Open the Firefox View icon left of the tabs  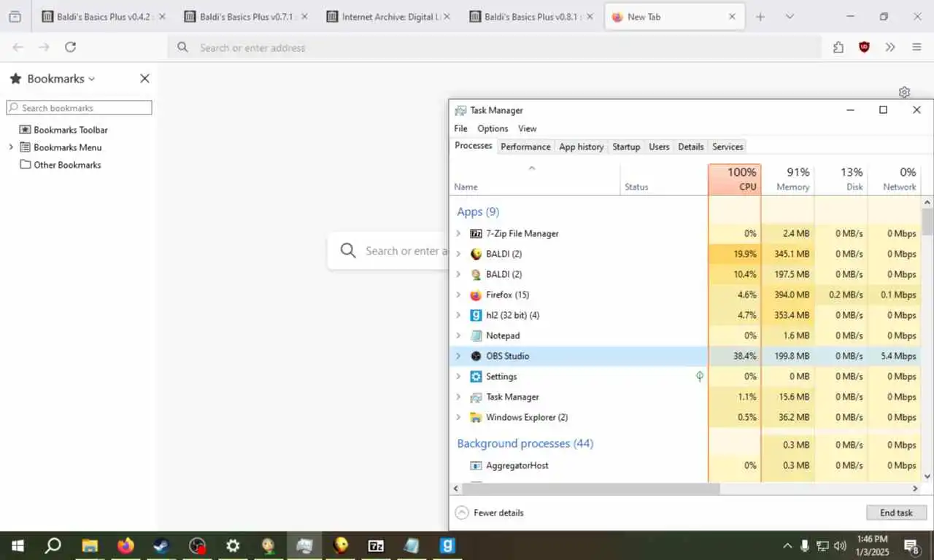pos(15,17)
